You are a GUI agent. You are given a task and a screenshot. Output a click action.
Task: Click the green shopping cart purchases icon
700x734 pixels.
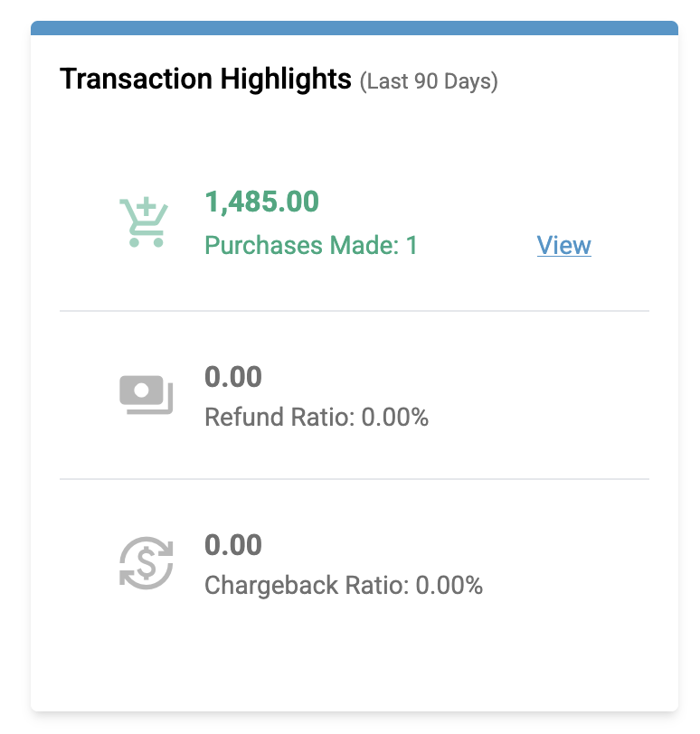(x=144, y=221)
